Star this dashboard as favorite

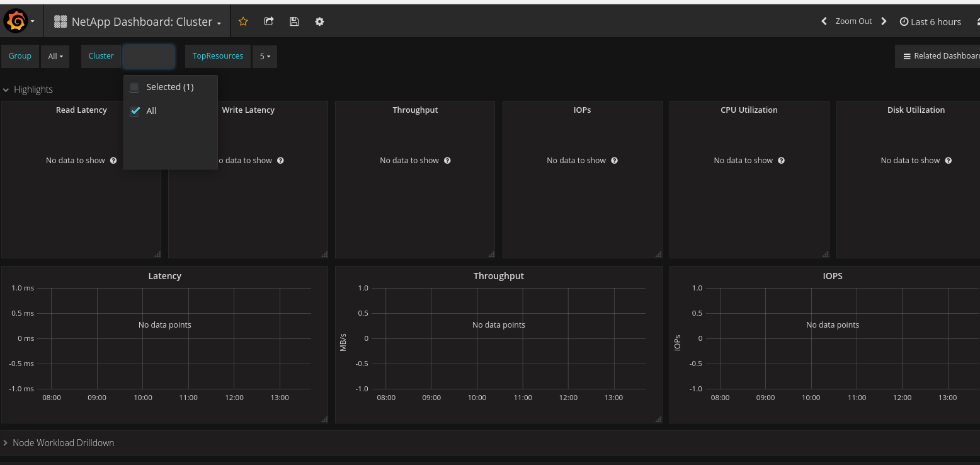point(243,21)
